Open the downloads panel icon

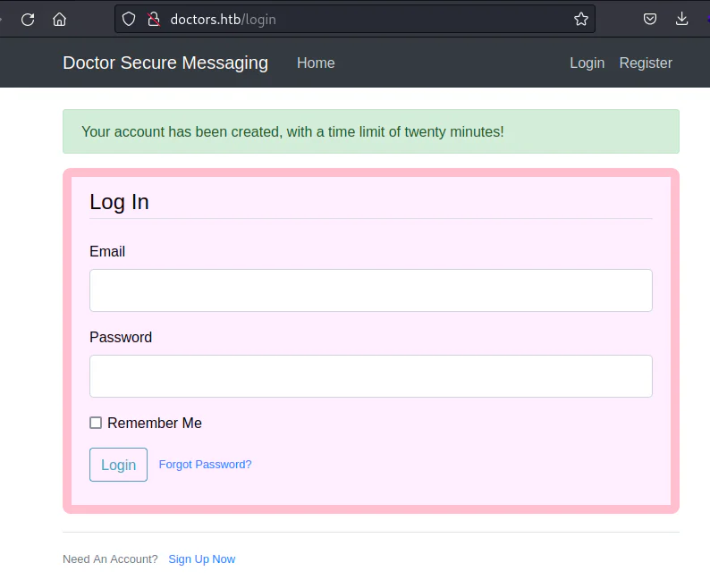(x=681, y=19)
